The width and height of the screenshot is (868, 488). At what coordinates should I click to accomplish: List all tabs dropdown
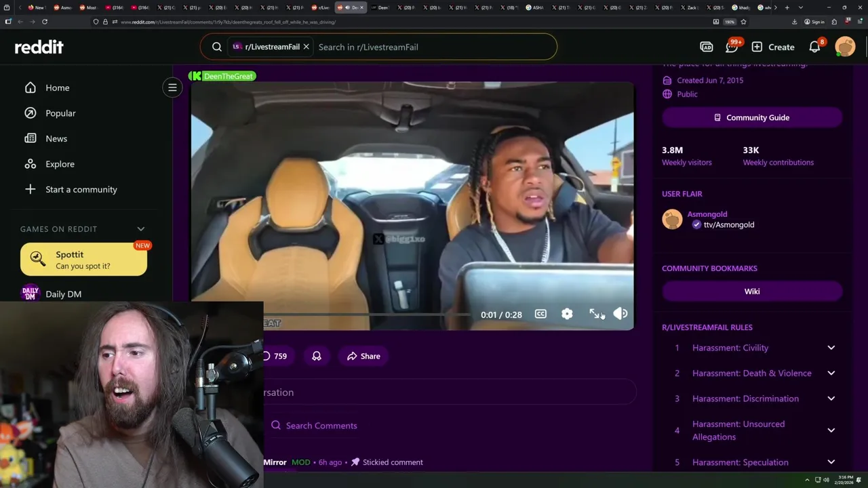click(801, 7)
